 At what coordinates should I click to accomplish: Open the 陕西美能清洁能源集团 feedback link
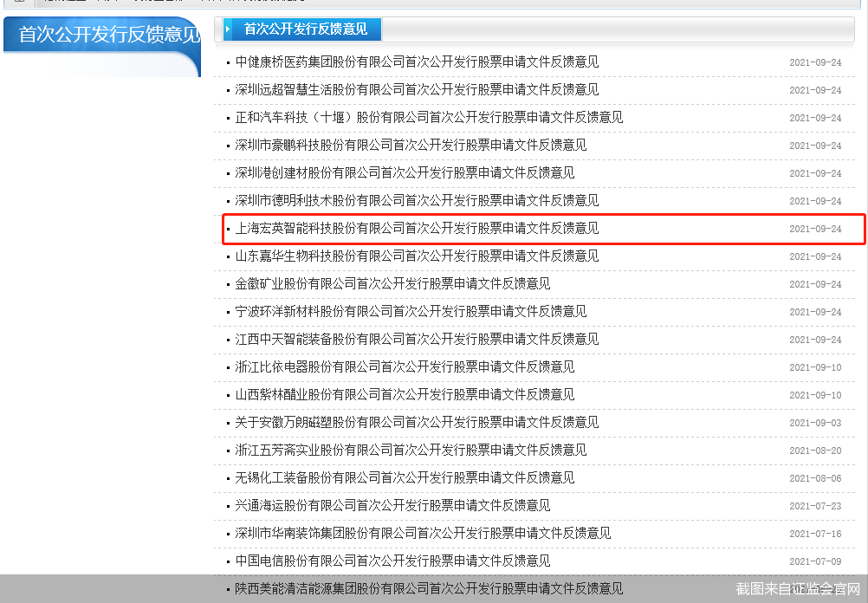pyautogui.click(x=429, y=588)
